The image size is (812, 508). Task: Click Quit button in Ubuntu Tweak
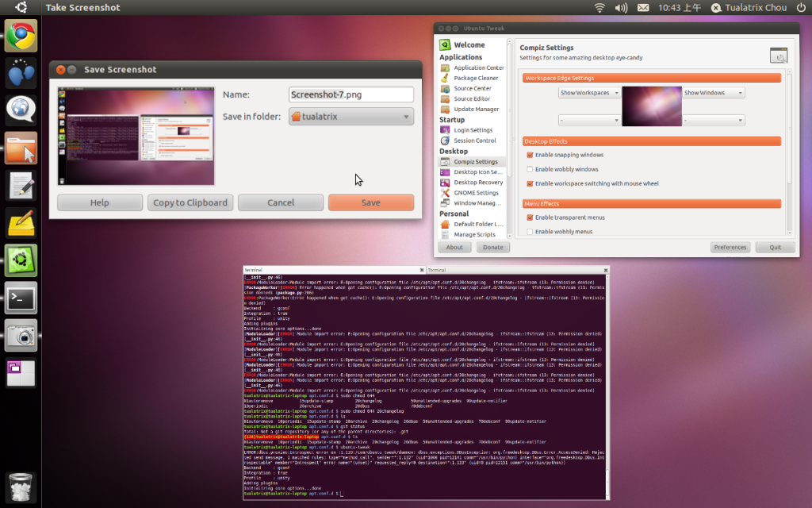pyautogui.click(x=776, y=248)
